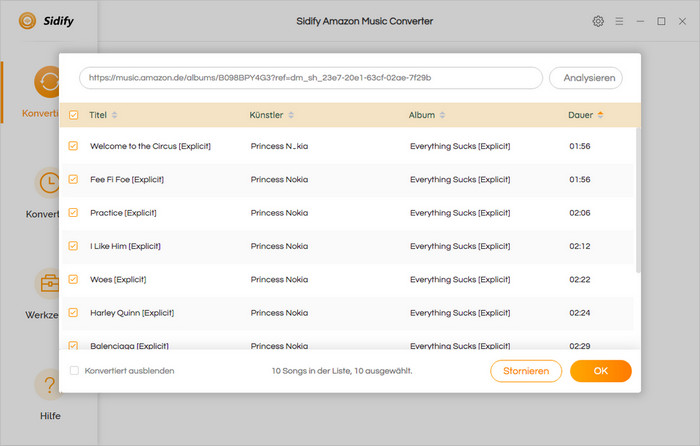Select the title Fee Fi Foe [Explicit]
The height and width of the screenshot is (446, 700).
[127, 179]
